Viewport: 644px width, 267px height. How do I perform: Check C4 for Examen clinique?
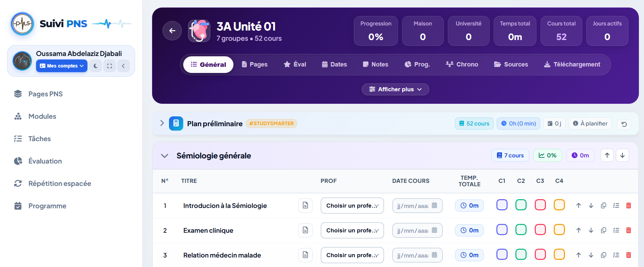[559, 230]
